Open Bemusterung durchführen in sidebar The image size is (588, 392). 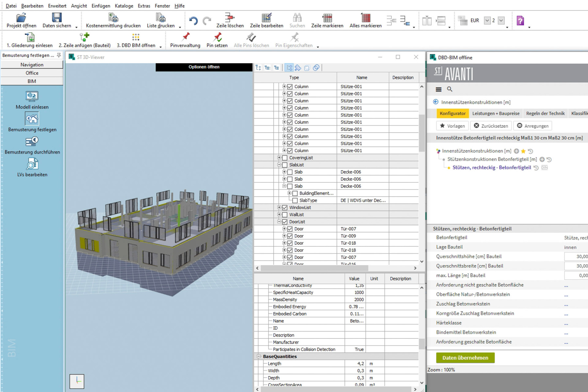32,142
